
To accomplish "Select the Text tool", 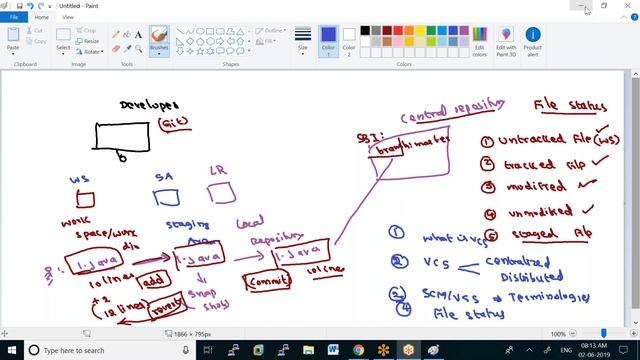I will pos(138,35).
